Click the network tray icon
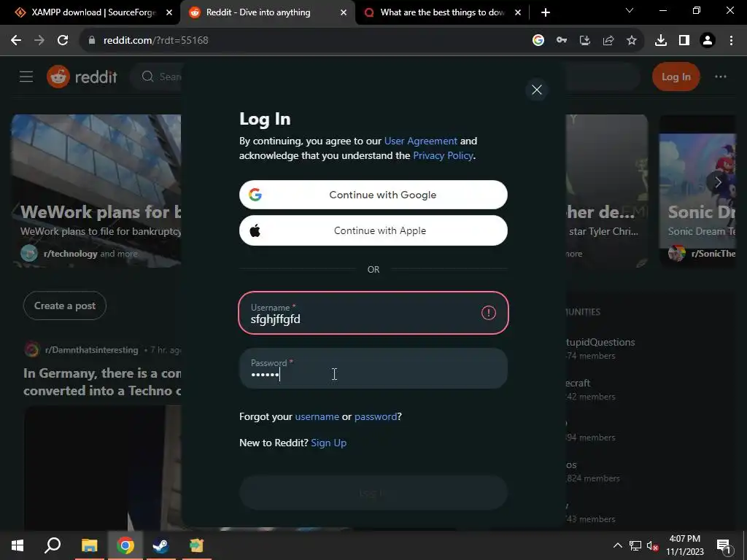The width and height of the screenshot is (747, 560). (x=635, y=545)
